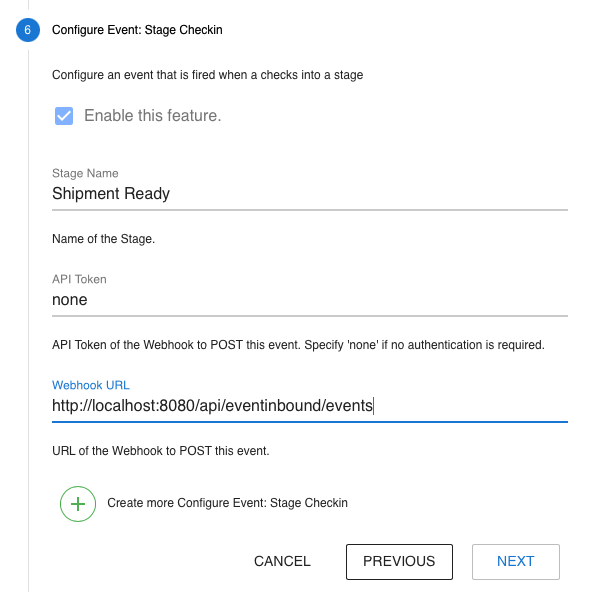Click the API Token webhook helper description

(x=298, y=345)
